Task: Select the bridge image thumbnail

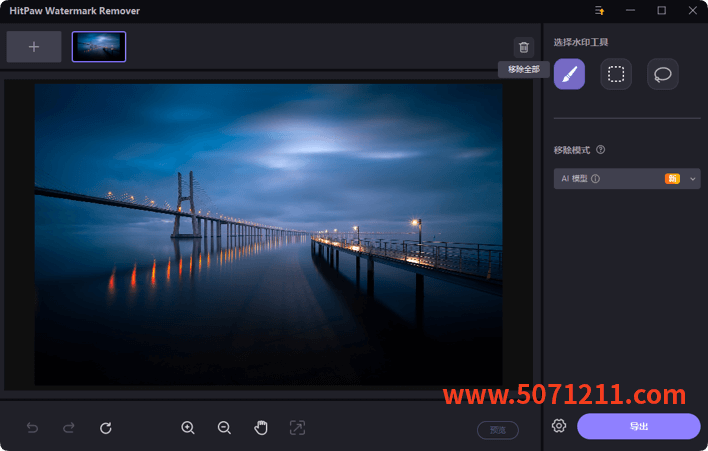Action: [x=99, y=47]
